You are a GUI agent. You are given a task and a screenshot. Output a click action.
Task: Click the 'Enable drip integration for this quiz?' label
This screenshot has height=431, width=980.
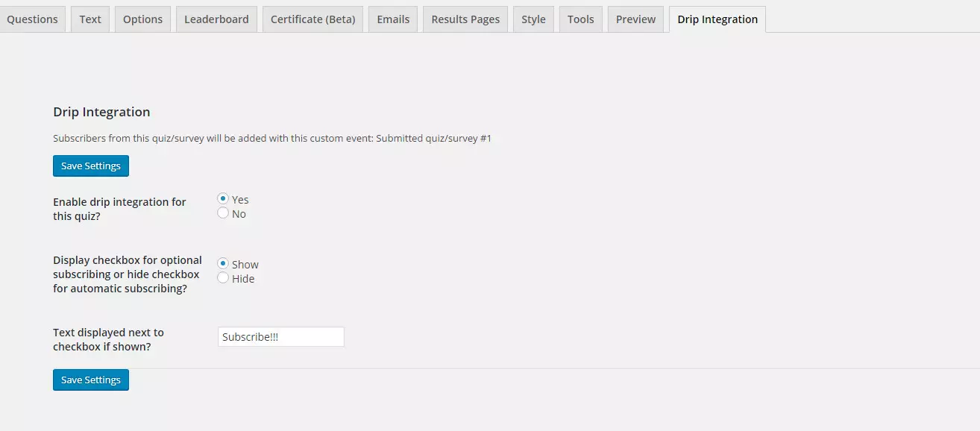[x=119, y=209]
